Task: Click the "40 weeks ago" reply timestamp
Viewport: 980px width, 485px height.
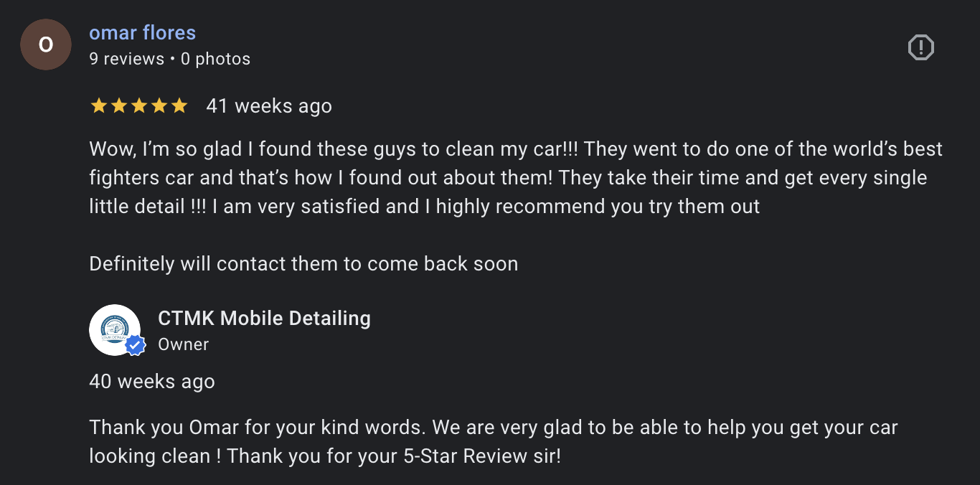Action: (152, 381)
